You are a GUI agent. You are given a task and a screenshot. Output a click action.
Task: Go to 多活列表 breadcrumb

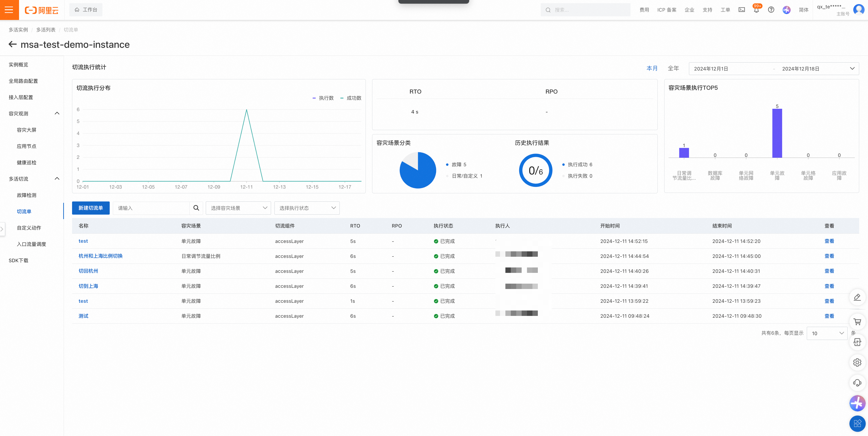point(46,30)
